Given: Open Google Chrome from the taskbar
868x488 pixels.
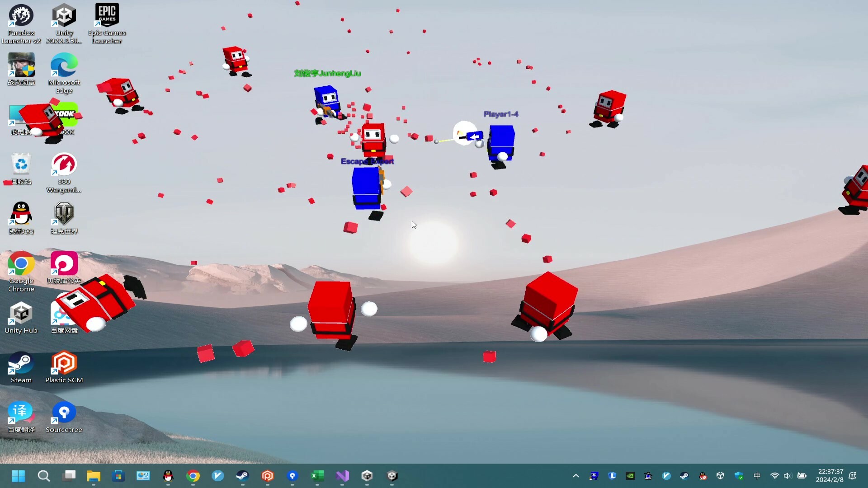Looking at the screenshot, I should click(193, 476).
